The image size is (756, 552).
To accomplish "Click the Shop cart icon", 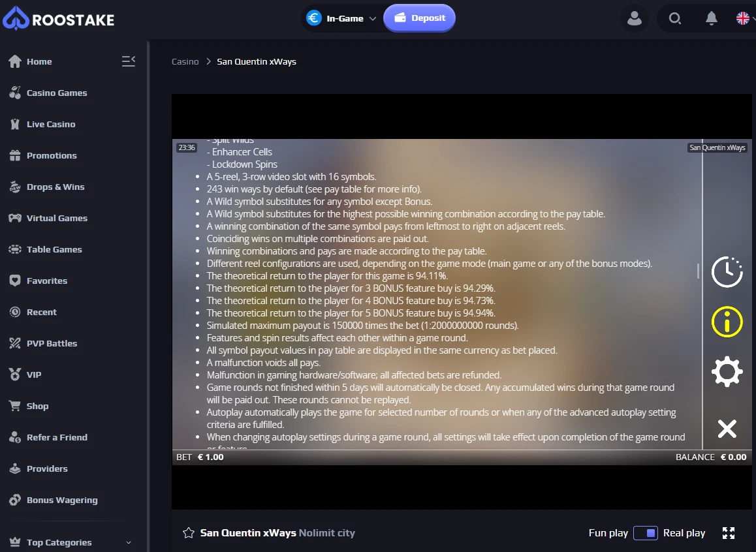I will [15, 406].
